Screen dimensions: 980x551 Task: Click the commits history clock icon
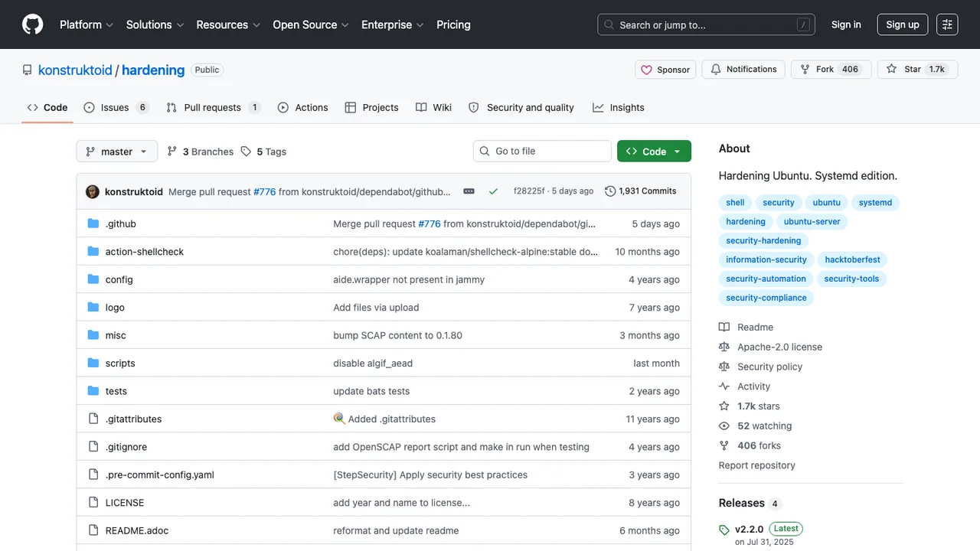coord(610,191)
